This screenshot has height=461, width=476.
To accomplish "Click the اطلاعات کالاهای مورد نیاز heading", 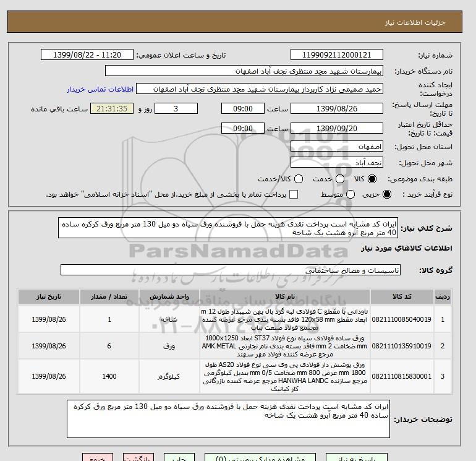I will [407, 248].
